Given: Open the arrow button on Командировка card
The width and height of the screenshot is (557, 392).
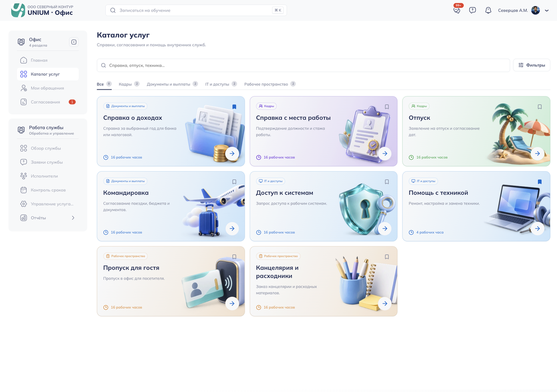Looking at the screenshot, I should [x=232, y=229].
